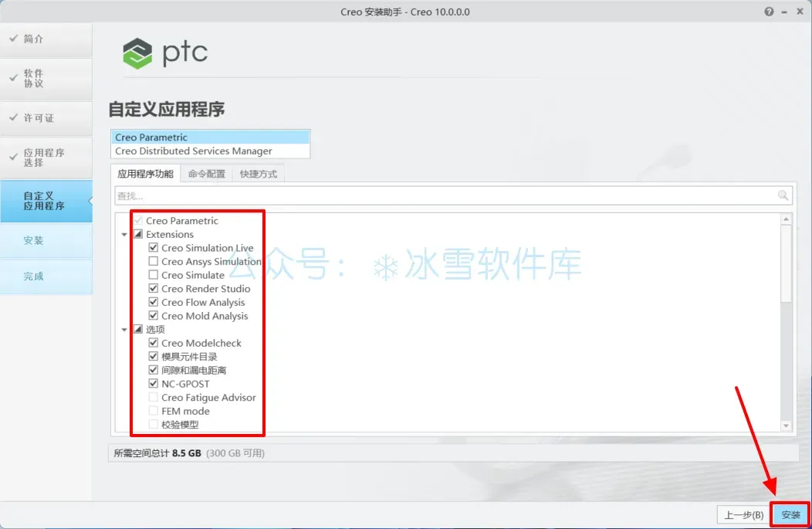Toggle 间隙和漏电距离 checkbox
Viewport: 812px width, 529px height.
pos(154,370)
